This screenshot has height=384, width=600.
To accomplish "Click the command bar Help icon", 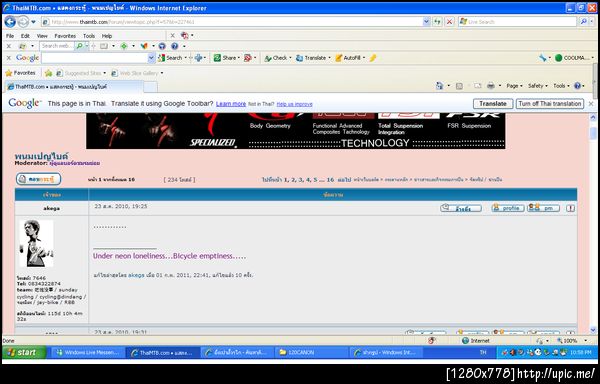I will click(577, 86).
